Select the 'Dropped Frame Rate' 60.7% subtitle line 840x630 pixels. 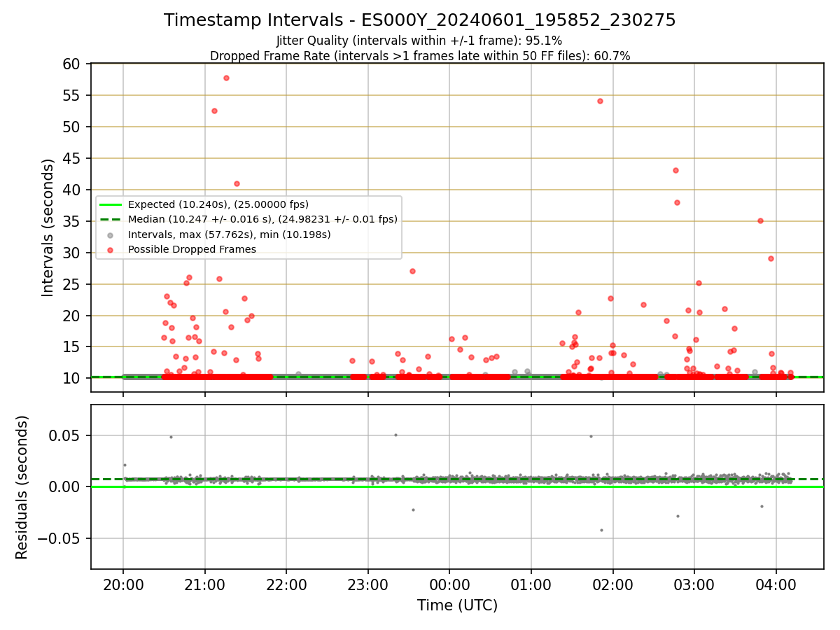tap(420, 56)
